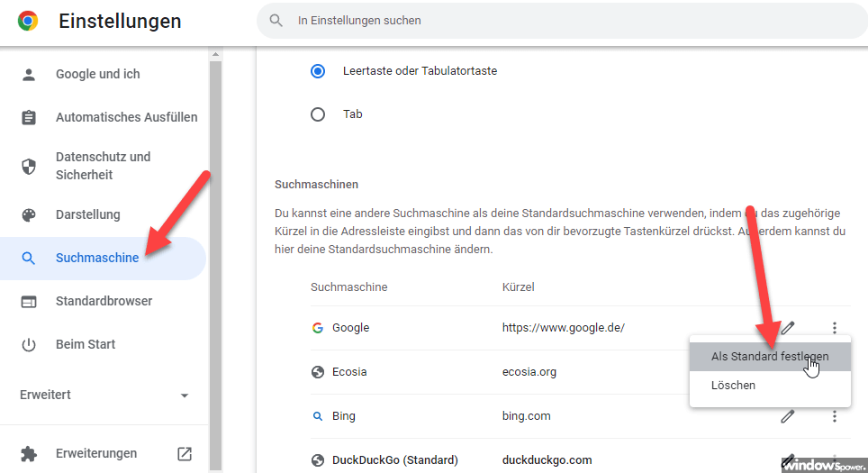
Task: Open 'Datenschutz und Sicherheit' settings
Action: coord(104,166)
